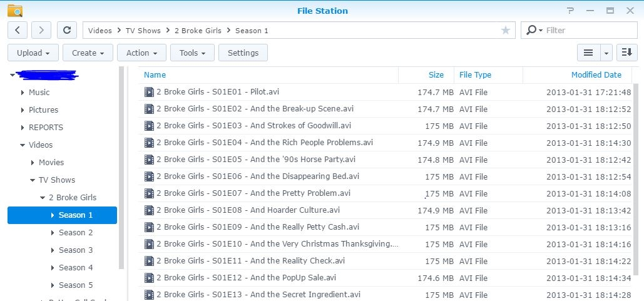The width and height of the screenshot is (644, 301).
Task: Click video icon of Rich People Problems
Action: click(x=149, y=143)
